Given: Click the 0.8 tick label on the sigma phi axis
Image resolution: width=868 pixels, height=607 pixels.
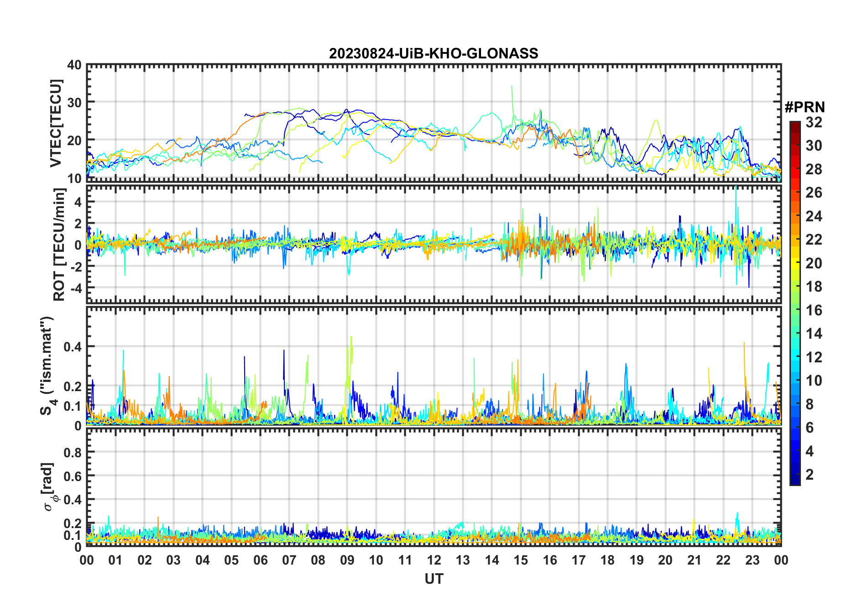Looking at the screenshot, I should pyautogui.click(x=72, y=452).
